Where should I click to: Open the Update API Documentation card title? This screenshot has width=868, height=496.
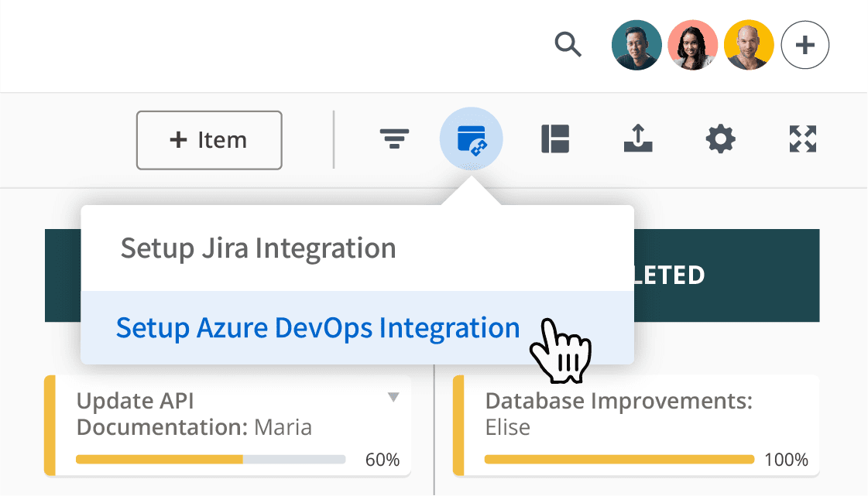click(194, 414)
